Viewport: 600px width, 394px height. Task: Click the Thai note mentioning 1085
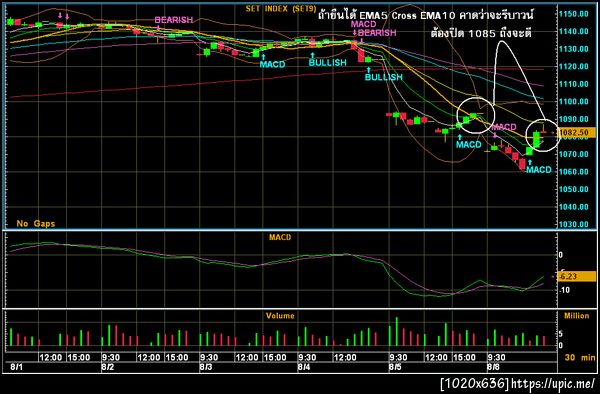481,33
